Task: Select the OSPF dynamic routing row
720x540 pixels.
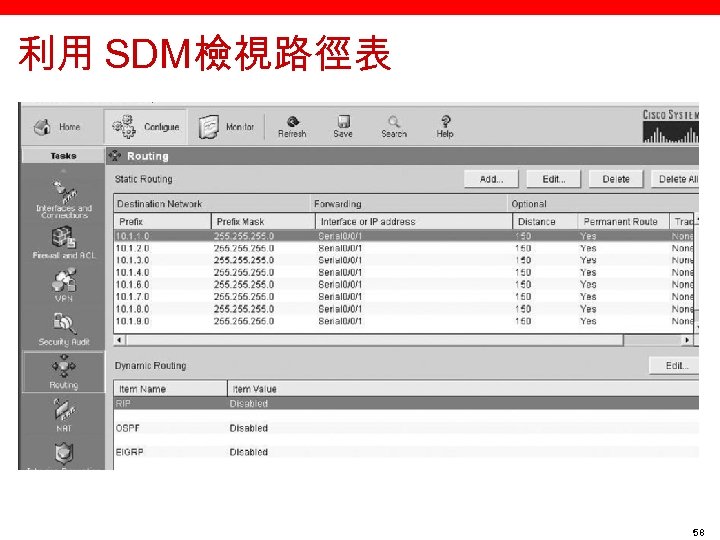Action: [406, 428]
